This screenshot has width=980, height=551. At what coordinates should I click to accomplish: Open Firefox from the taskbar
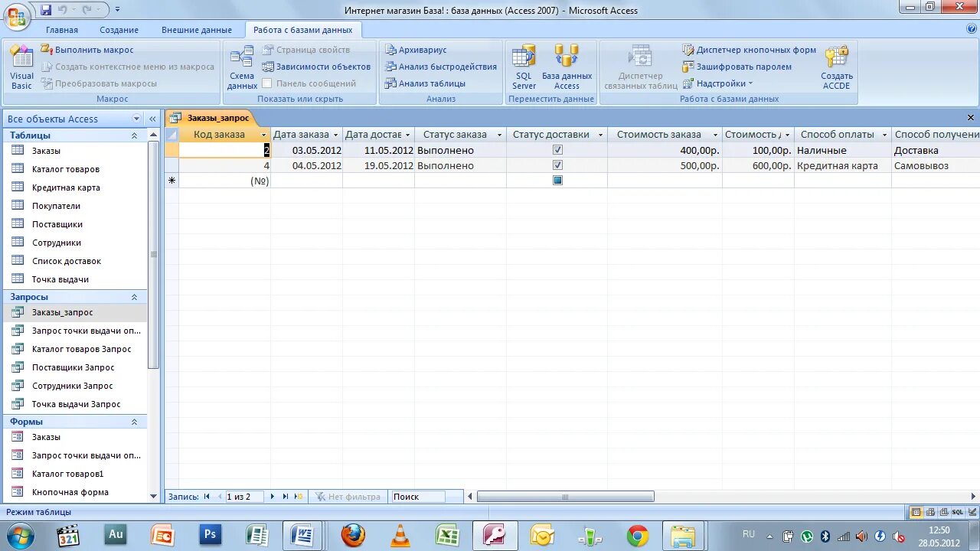click(x=353, y=535)
